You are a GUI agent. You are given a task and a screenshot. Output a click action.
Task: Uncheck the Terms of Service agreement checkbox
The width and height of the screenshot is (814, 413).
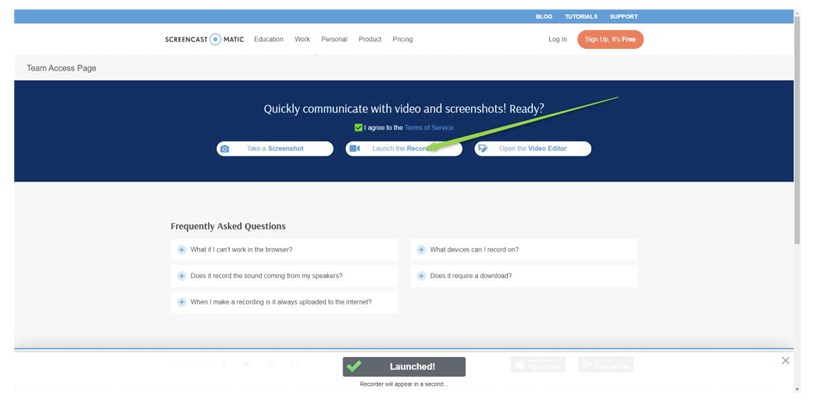click(x=358, y=128)
